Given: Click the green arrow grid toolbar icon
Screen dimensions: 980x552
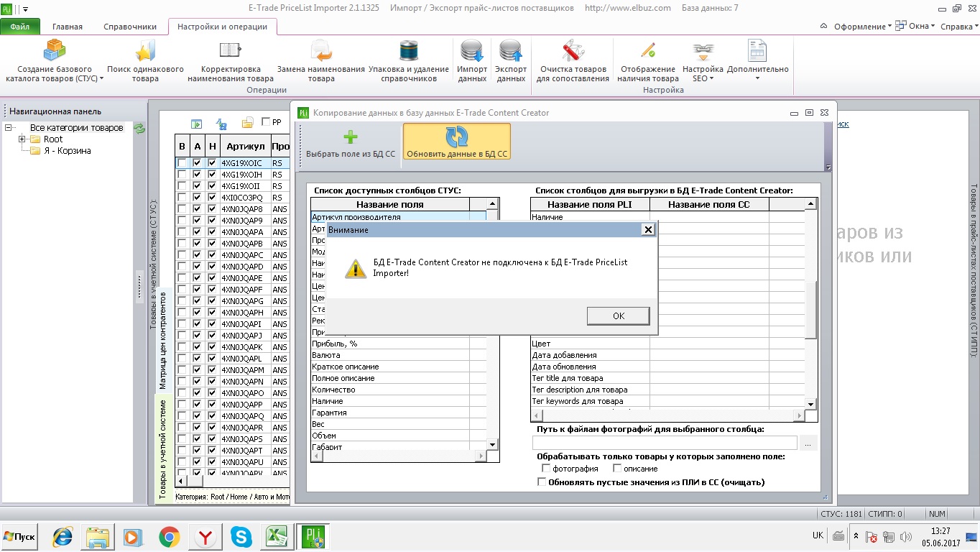Looking at the screenshot, I should coord(196,124).
